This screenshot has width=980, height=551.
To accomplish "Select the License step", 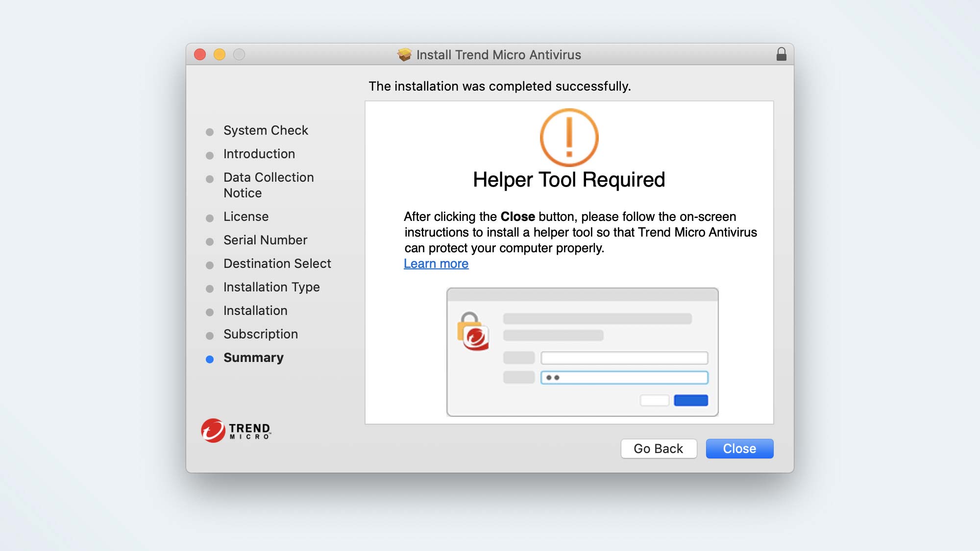I will (246, 216).
